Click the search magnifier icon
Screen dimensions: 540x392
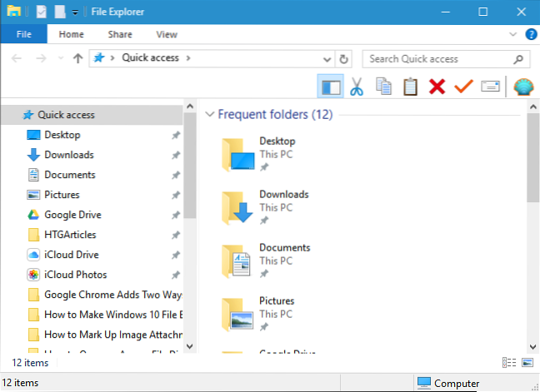518,59
